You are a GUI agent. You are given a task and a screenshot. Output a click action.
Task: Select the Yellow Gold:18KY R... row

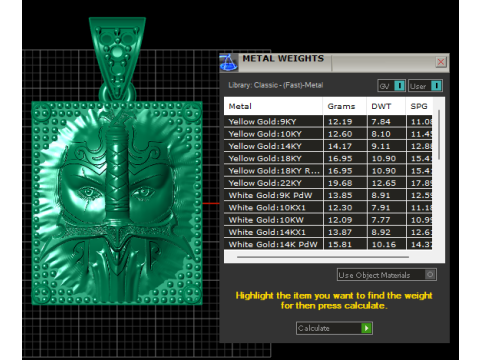click(x=328, y=171)
